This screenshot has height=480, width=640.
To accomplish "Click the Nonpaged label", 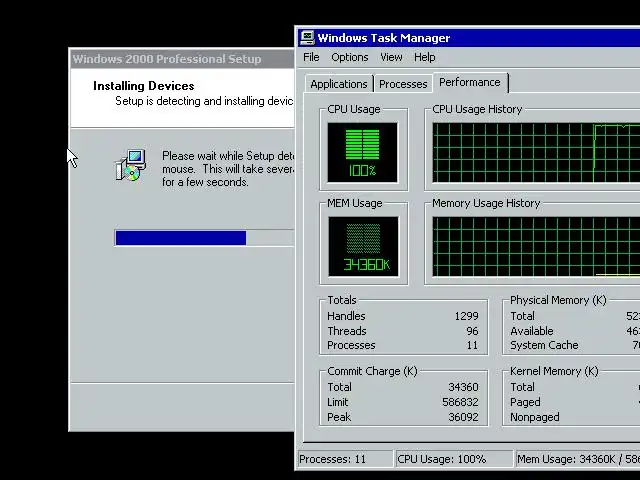I will (535, 417).
